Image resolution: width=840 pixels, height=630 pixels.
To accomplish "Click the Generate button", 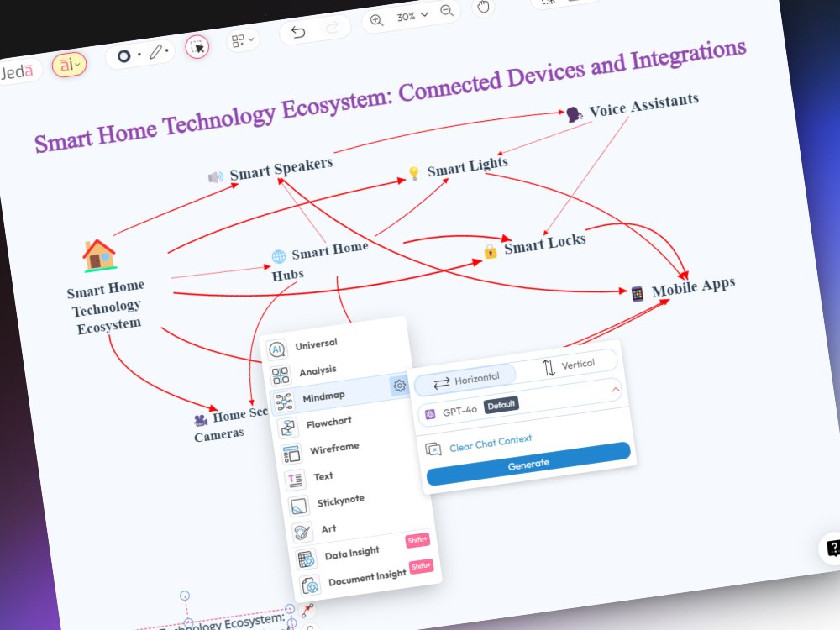I will 528,464.
